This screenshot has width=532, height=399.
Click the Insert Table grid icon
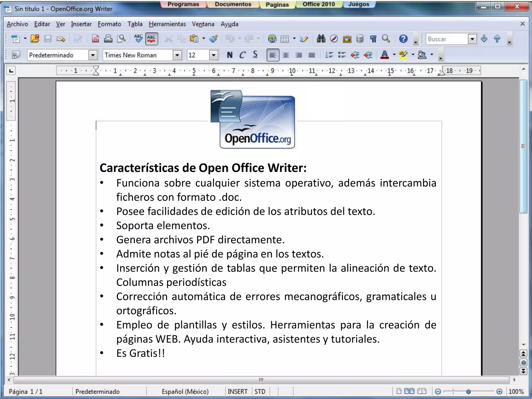(x=285, y=39)
